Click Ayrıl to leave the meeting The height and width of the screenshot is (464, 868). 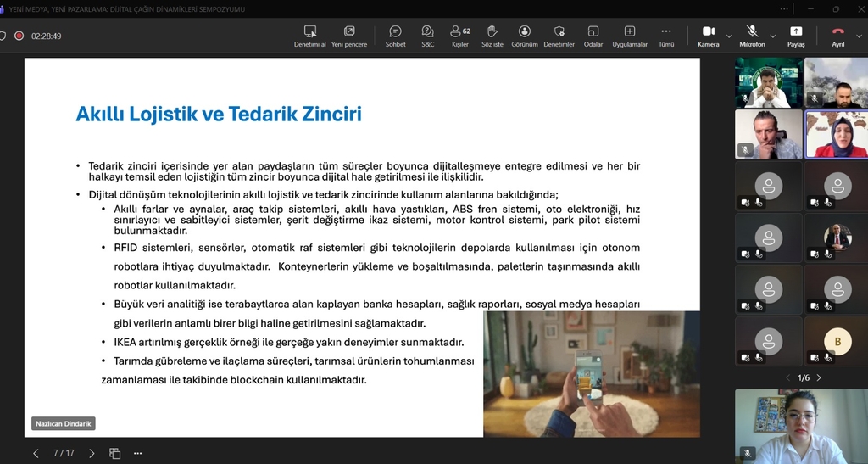837,36
